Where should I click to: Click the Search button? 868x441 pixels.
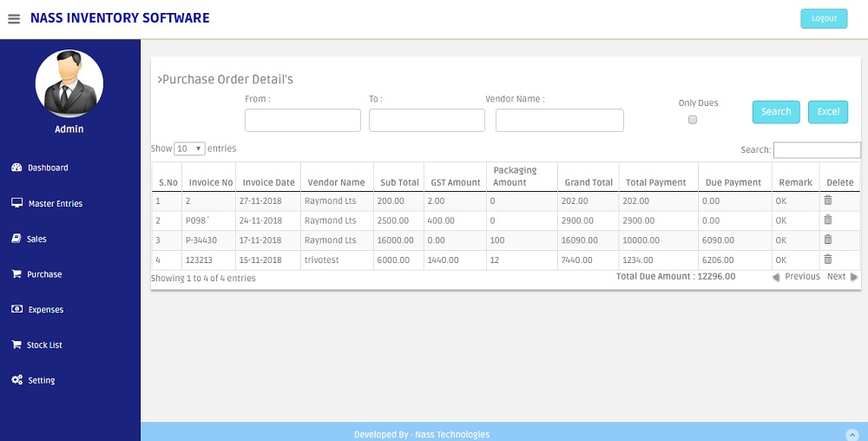775,112
